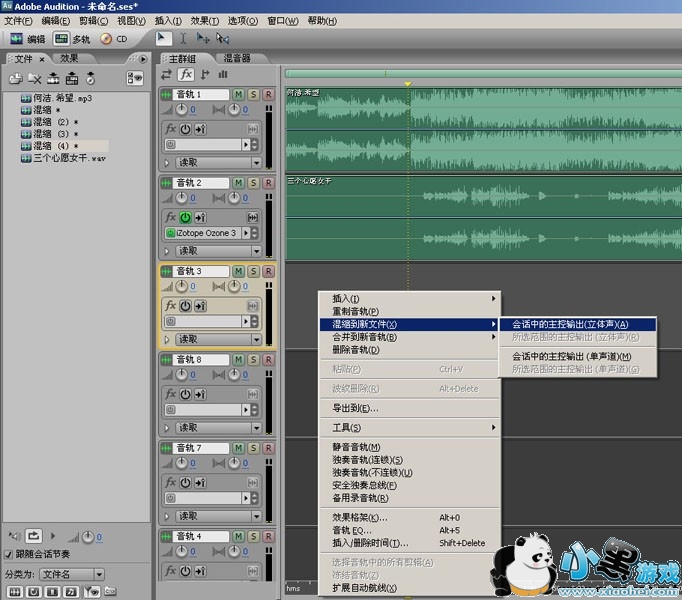Arm 音轨 3 for recording with R
Screen dimensions: 682x600
[268, 271]
